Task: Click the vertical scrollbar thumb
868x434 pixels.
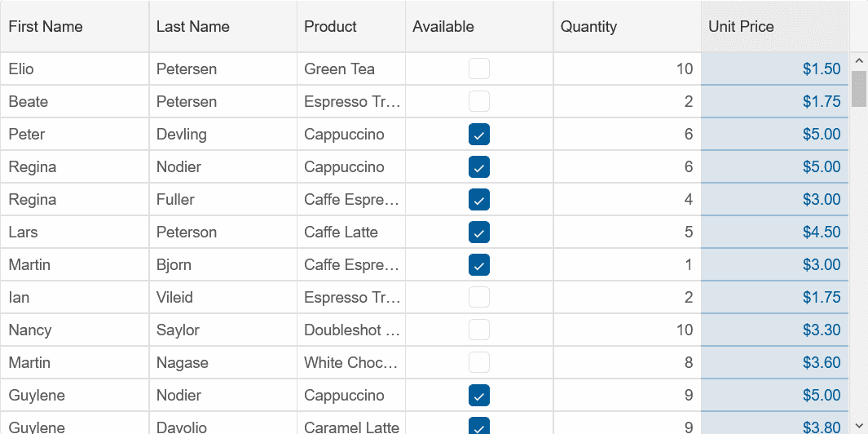Action: pyautogui.click(x=858, y=88)
